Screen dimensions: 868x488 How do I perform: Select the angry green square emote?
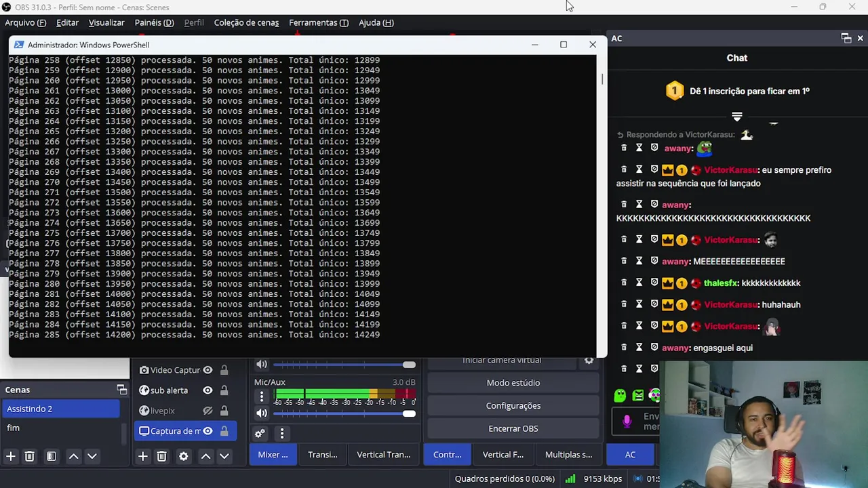click(x=638, y=395)
